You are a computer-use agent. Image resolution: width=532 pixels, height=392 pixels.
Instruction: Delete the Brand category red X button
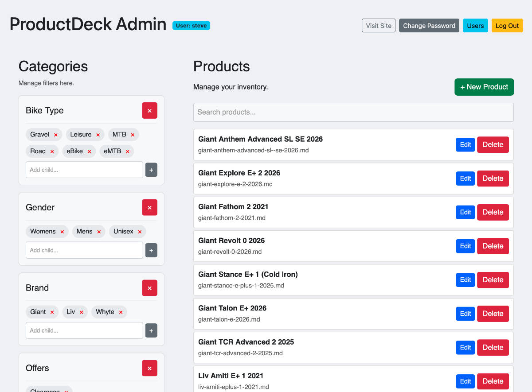(149, 288)
